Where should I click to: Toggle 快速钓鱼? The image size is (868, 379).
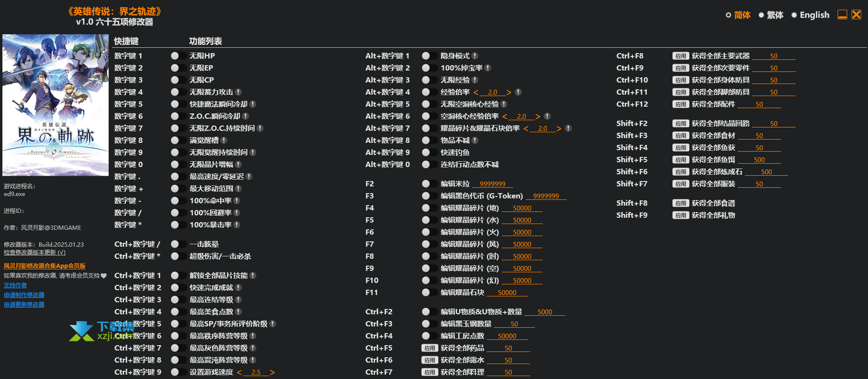coord(429,152)
